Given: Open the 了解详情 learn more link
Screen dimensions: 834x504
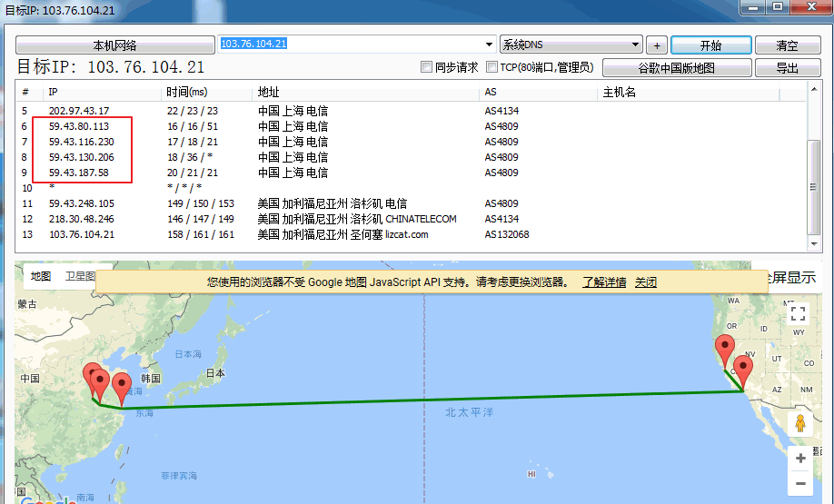Looking at the screenshot, I should 604,282.
